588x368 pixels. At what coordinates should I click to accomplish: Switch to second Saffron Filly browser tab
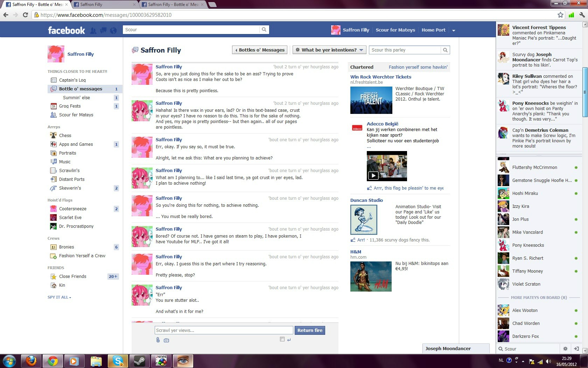coord(104,5)
